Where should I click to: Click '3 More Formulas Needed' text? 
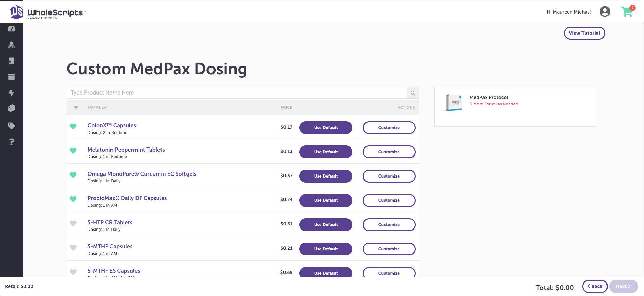(494, 104)
